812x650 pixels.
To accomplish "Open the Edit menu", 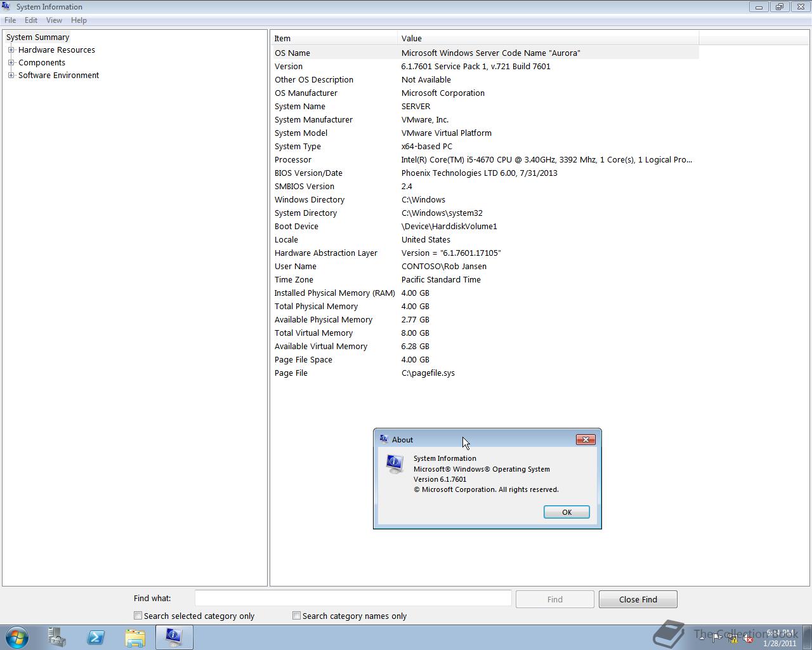I will tap(31, 20).
